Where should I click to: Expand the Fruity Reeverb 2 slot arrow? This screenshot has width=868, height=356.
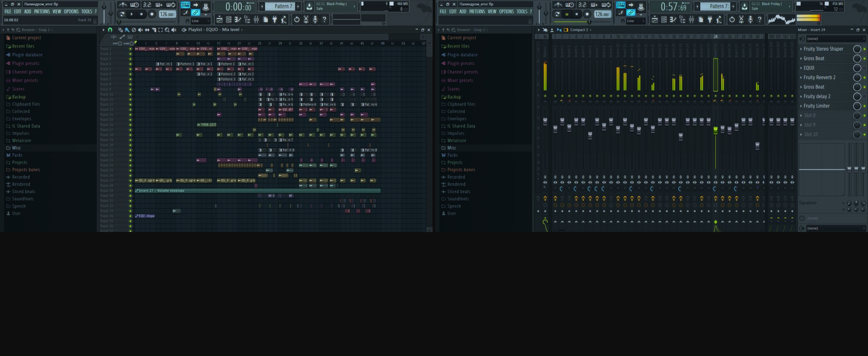801,78
